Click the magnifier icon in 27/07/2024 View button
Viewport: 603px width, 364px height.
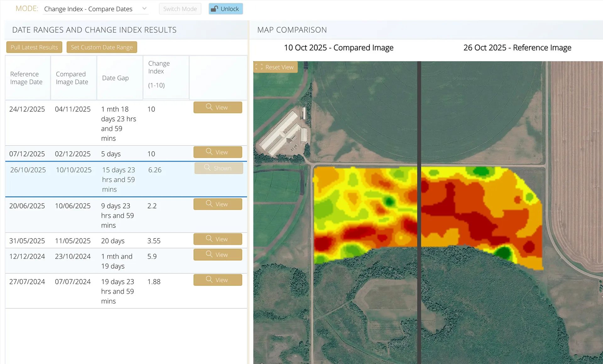coord(209,279)
